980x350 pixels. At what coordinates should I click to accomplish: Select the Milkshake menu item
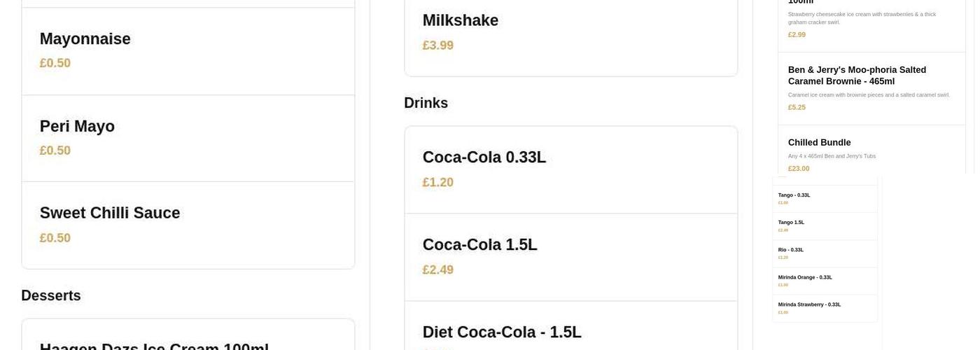pos(570,32)
